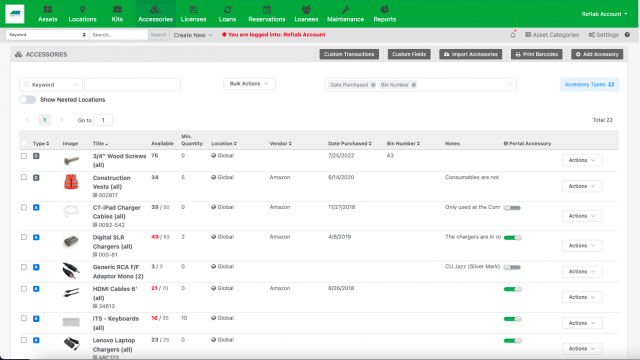Viewport: 640px width, 360px height.
Task: Expand the Bulk Actions dropdown
Action: (249, 84)
